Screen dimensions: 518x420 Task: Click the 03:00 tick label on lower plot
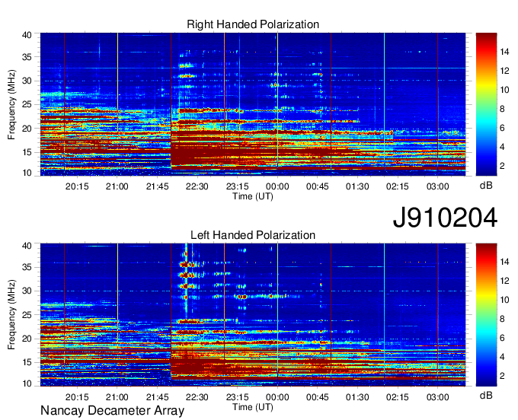coord(437,397)
